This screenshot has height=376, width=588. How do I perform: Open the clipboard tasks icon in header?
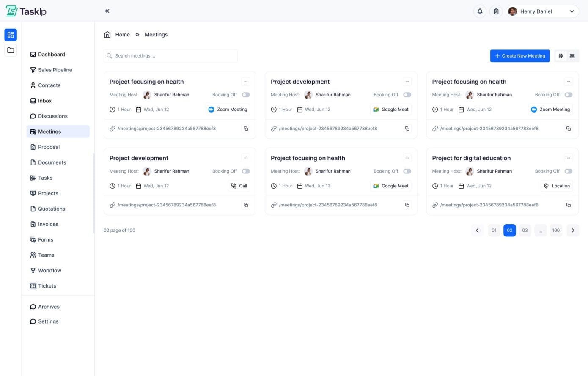pyautogui.click(x=496, y=11)
